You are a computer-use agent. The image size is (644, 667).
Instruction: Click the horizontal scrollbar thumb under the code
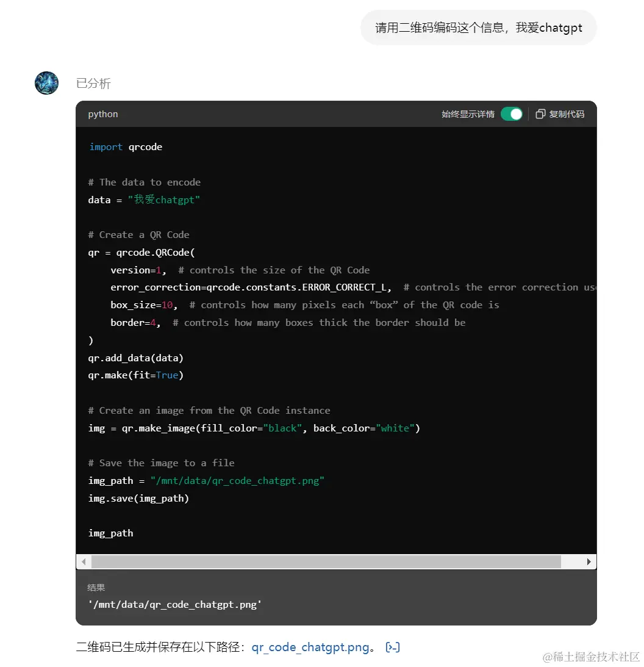[x=326, y=561]
